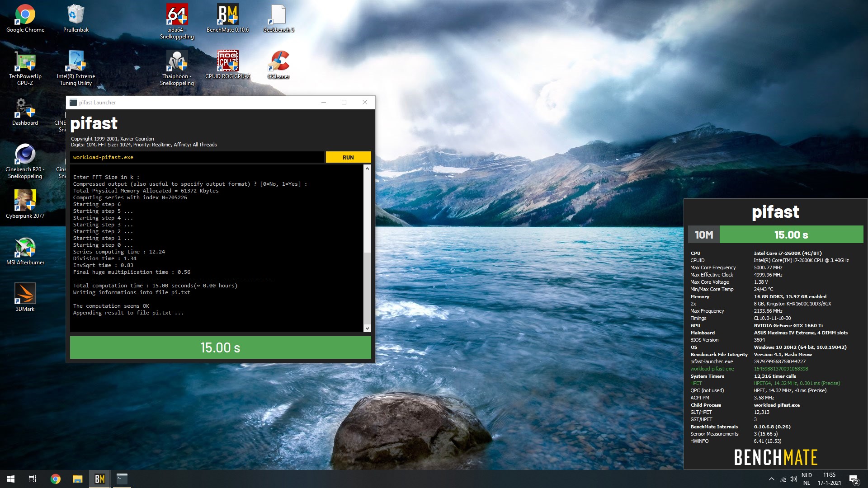
Task: Open Cyberpunk 2077 desktop icon
Action: [x=25, y=205]
